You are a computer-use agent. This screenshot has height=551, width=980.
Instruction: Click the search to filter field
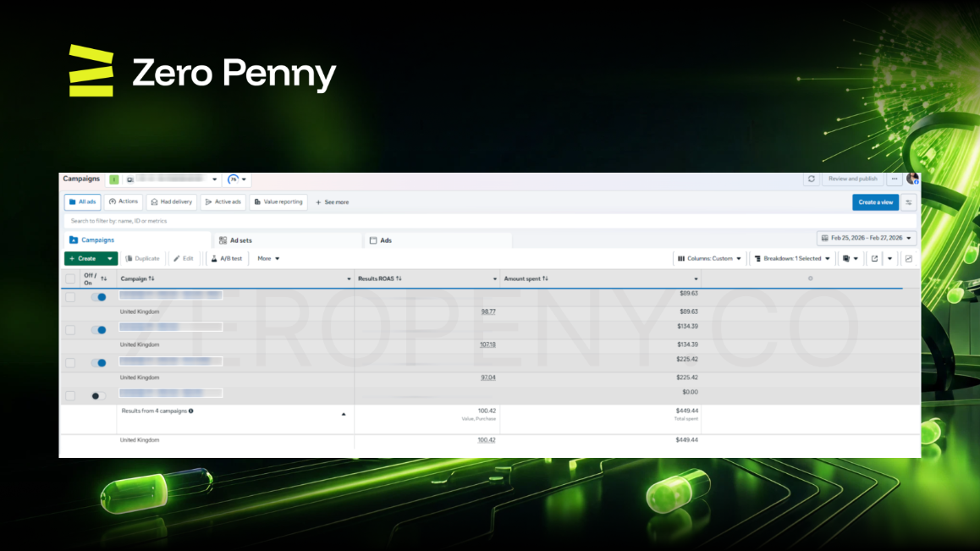click(x=490, y=221)
